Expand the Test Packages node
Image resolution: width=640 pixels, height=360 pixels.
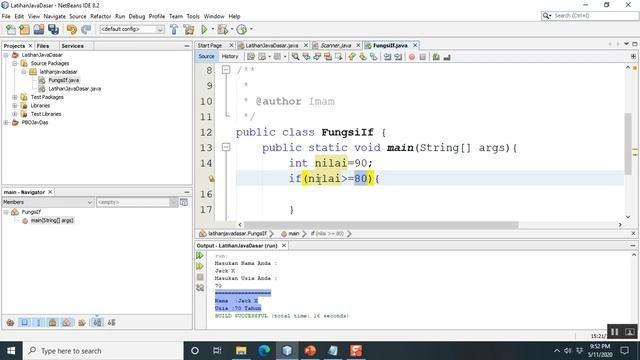pos(15,97)
